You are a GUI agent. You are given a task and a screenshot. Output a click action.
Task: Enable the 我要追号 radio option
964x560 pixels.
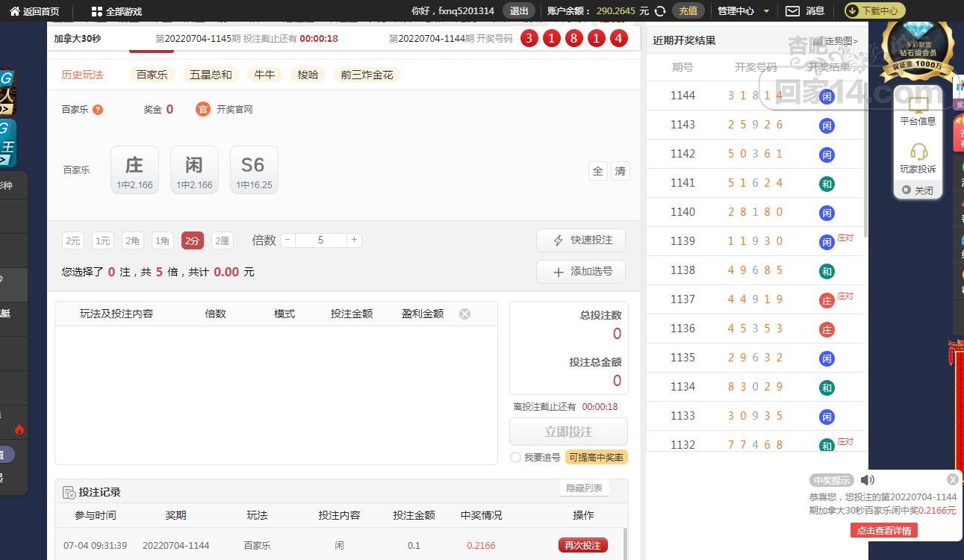[515, 457]
